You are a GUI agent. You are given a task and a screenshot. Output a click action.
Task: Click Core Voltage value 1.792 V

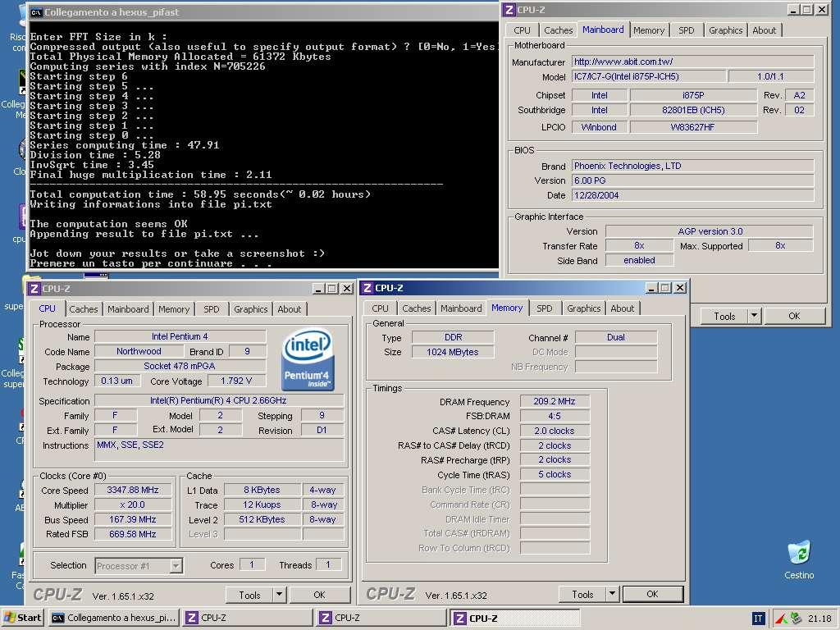236,381
